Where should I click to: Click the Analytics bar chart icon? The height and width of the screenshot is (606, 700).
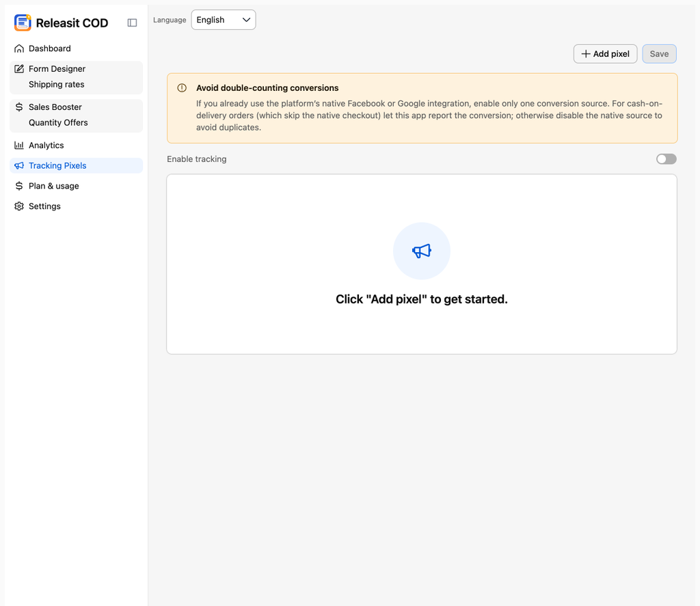pyautogui.click(x=18, y=145)
